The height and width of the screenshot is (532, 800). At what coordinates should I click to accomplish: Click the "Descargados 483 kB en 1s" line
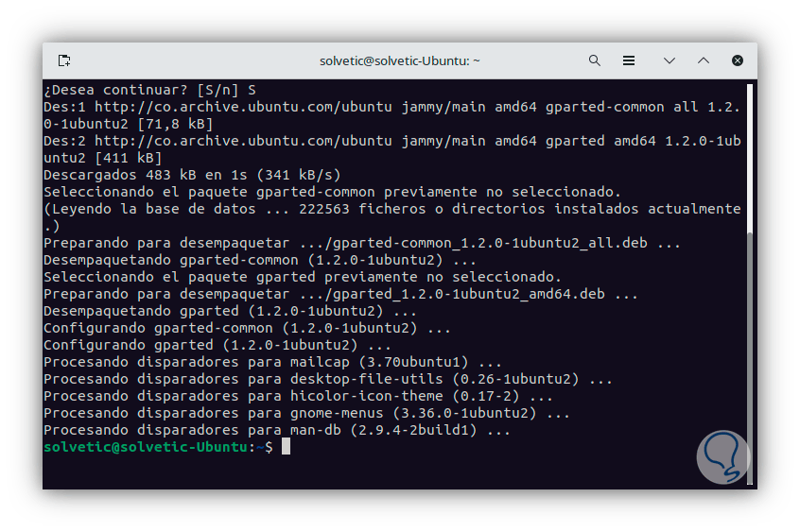click(192, 175)
